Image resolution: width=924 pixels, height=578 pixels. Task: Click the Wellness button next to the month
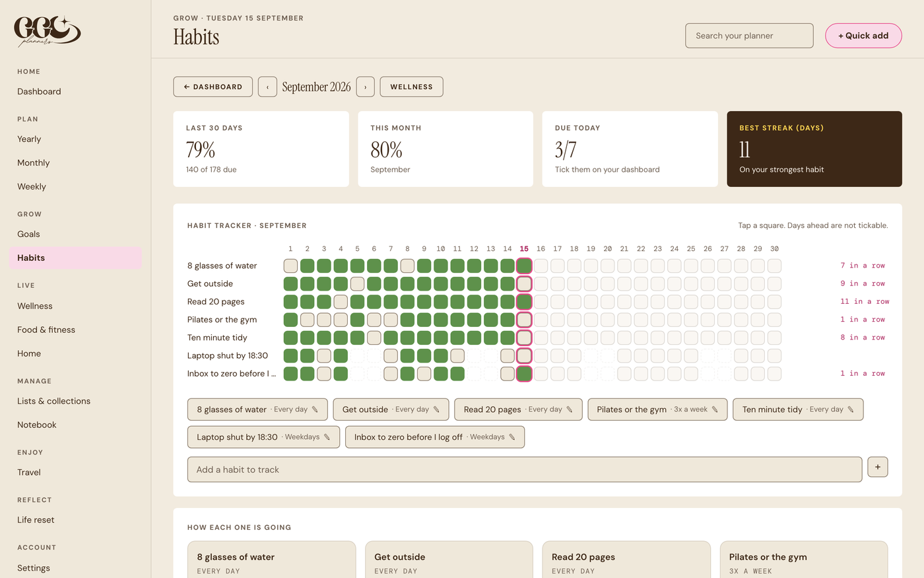pos(411,87)
